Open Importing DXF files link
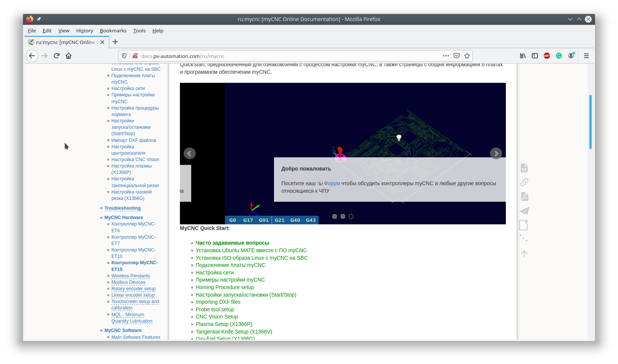 (x=218, y=302)
